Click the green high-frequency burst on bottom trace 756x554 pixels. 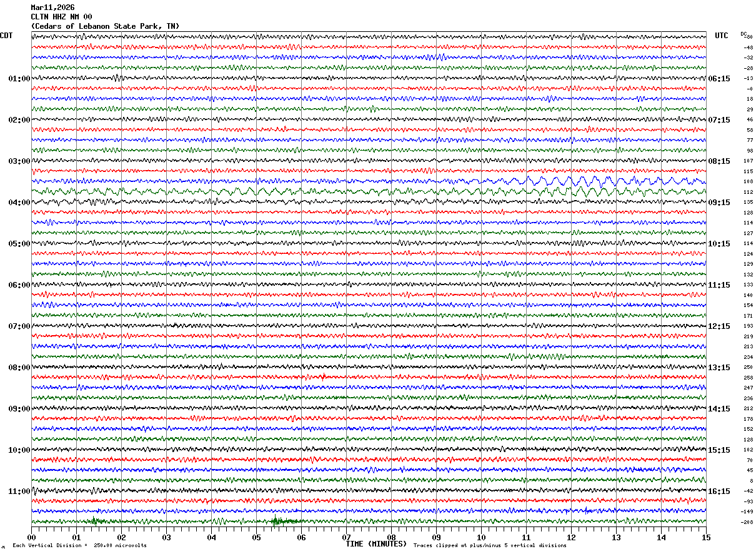[x=284, y=521]
